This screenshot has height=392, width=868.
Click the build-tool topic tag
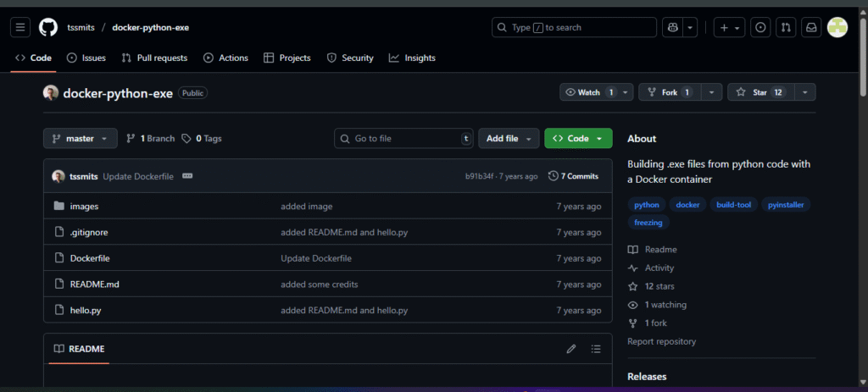click(733, 205)
